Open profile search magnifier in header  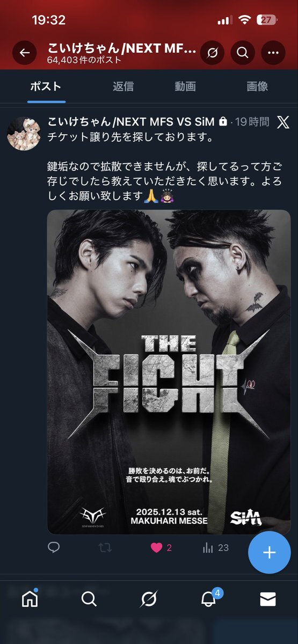coord(243,53)
